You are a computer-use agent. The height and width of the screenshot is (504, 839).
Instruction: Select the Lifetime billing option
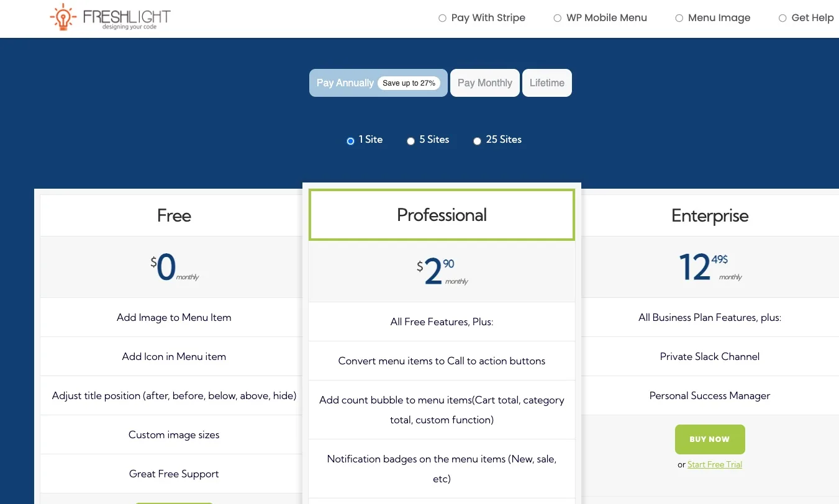(x=547, y=83)
